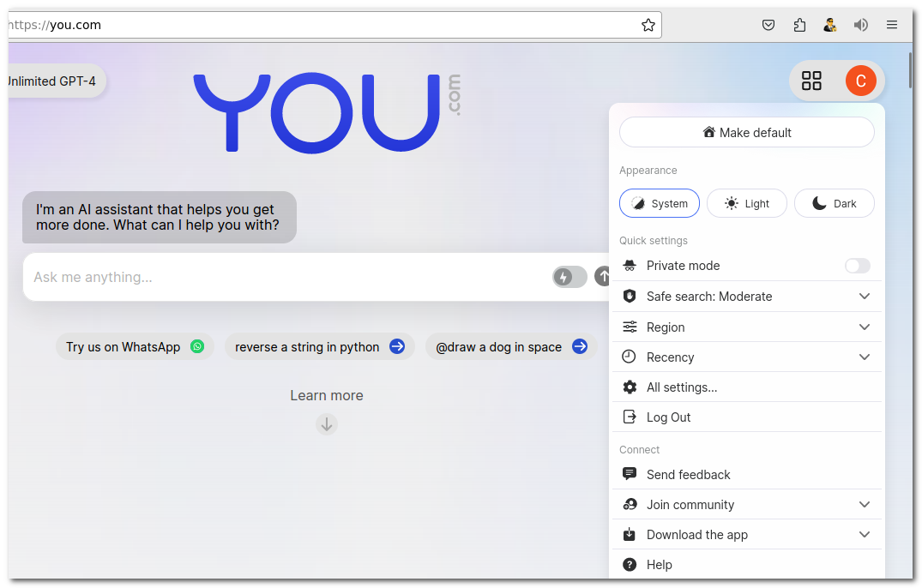Select Send feedback entry
The width and height of the screenshot is (922, 588).
747,474
